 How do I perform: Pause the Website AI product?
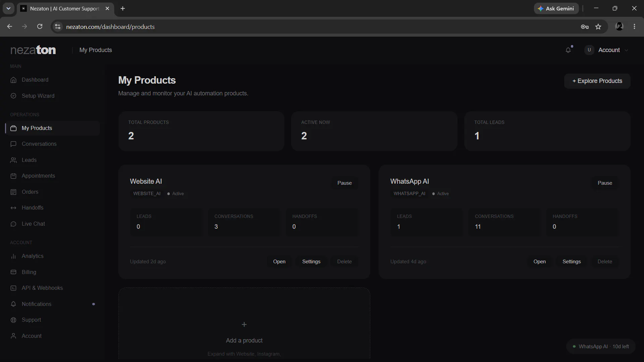coord(344,183)
